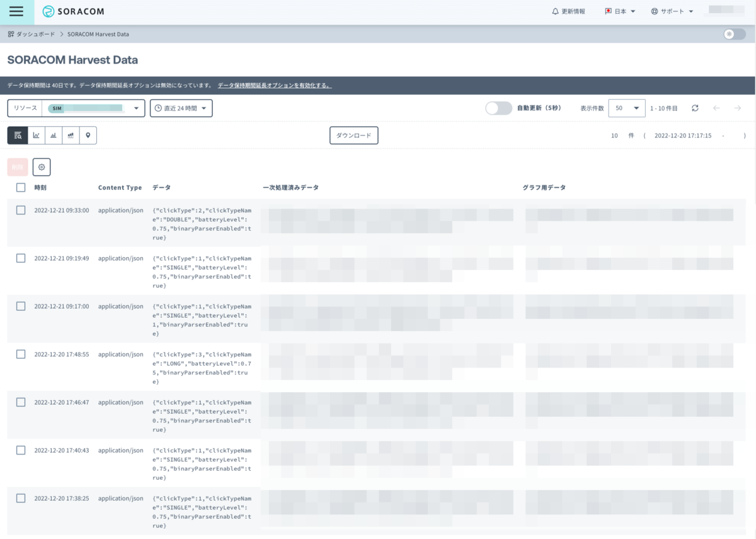Check the 2022-12-21 09:33:00 row
Screen dimensions: 756x539
21,210
